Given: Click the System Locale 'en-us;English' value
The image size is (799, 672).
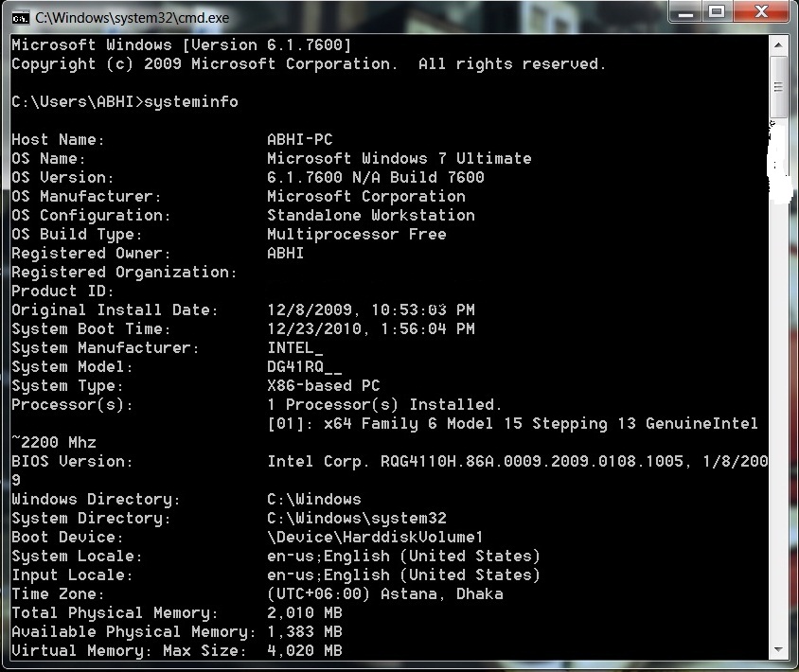Looking at the screenshot, I should click(403, 556).
